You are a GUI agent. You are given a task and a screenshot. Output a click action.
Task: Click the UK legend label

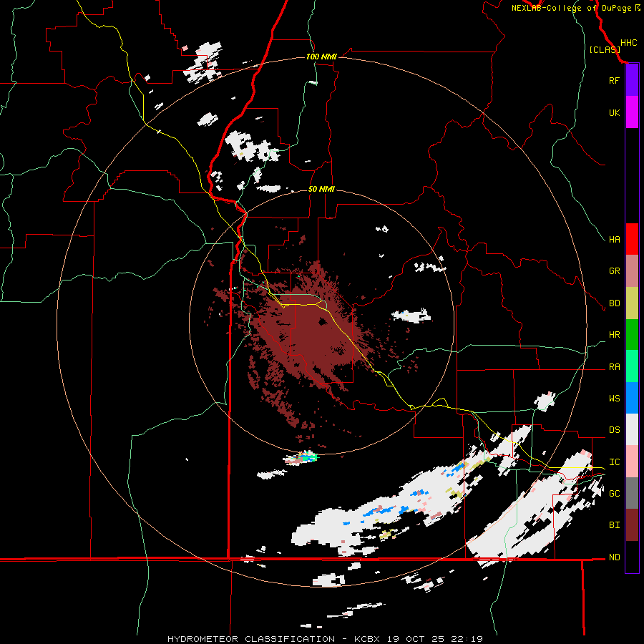[x=614, y=112]
